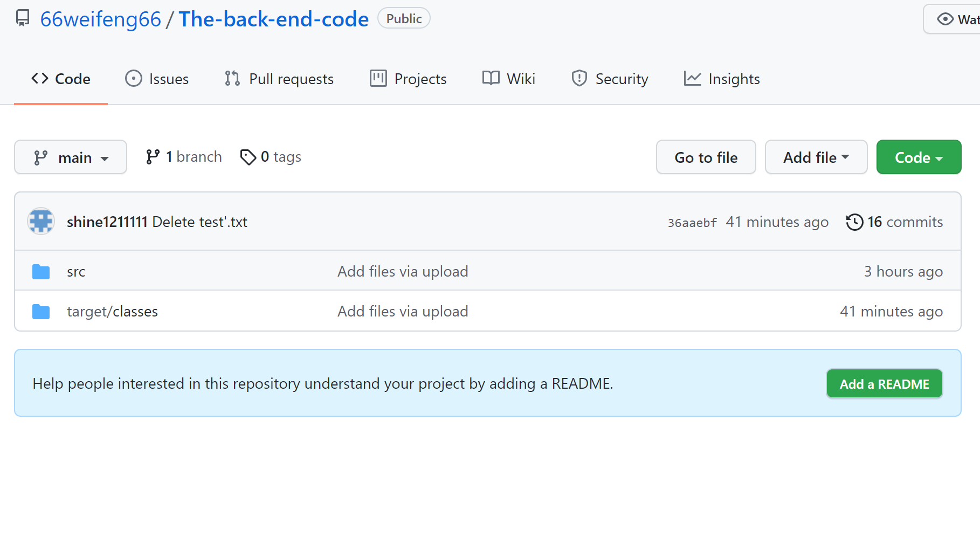Image resolution: width=980 pixels, height=537 pixels.
Task: Open the 66weifeng66 owner profile link
Action: [101, 19]
